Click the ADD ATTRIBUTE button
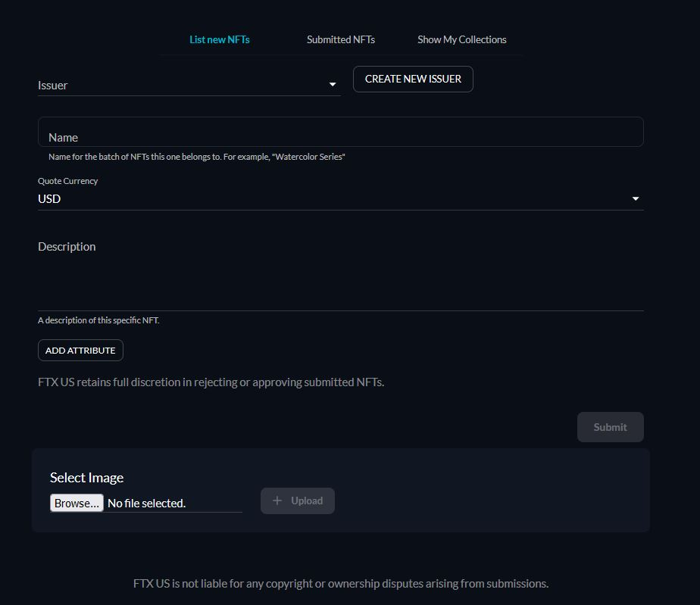The height and width of the screenshot is (605, 700). pos(80,351)
